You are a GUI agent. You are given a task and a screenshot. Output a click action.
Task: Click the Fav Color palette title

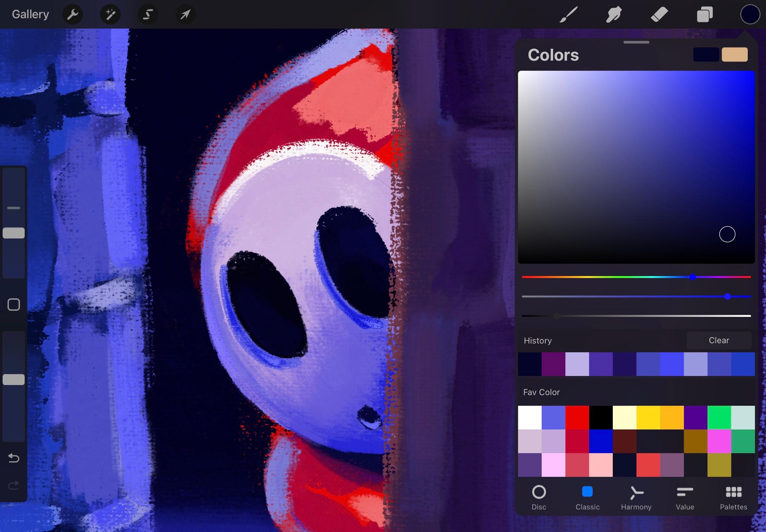click(x=542, y=392)
